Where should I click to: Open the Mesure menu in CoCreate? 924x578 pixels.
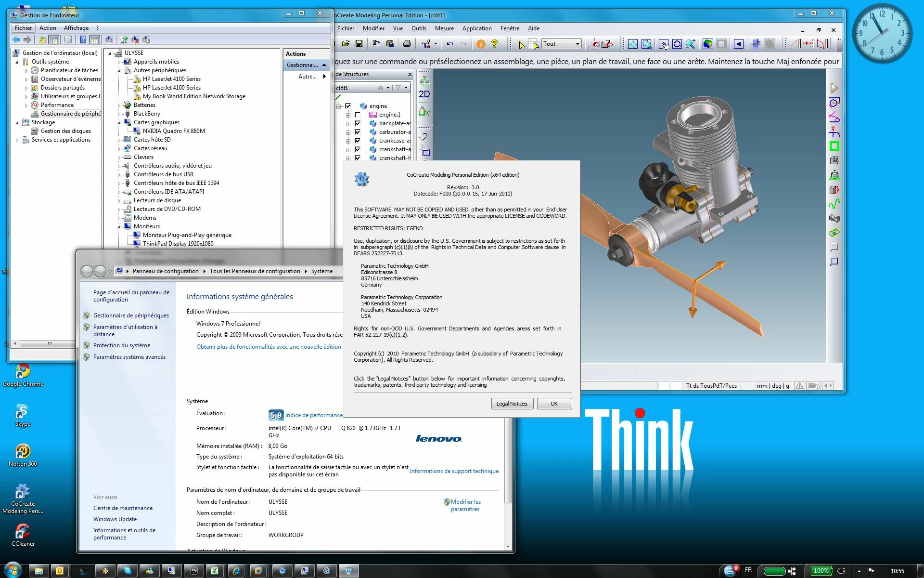444,28
